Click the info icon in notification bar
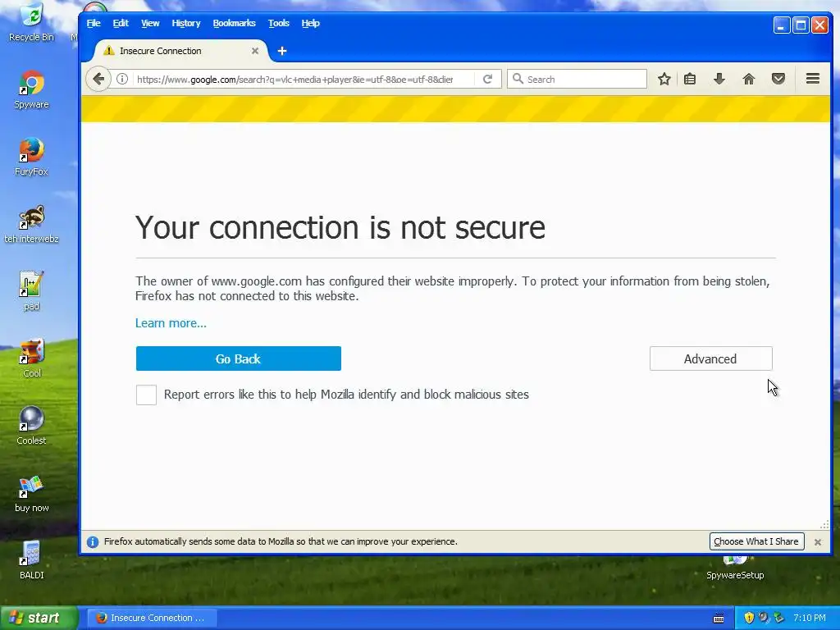Image resolution: width=840 pixels, height=630 pixels. (93, 542)
